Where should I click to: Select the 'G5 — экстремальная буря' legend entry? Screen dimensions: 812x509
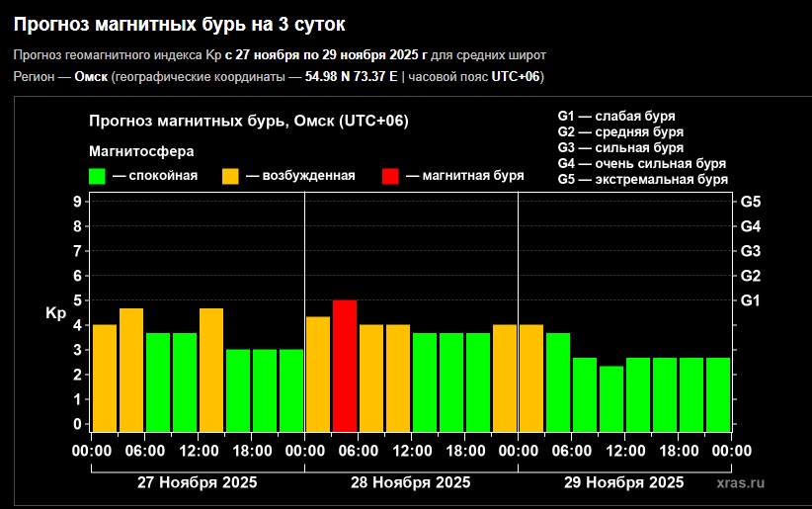click(642, 180)
